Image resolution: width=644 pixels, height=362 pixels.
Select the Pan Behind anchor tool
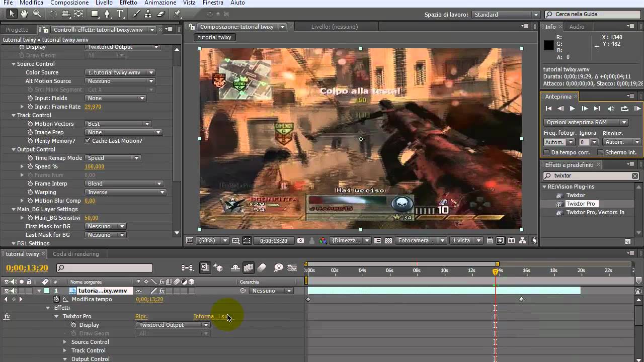click(x=78, y=14)
